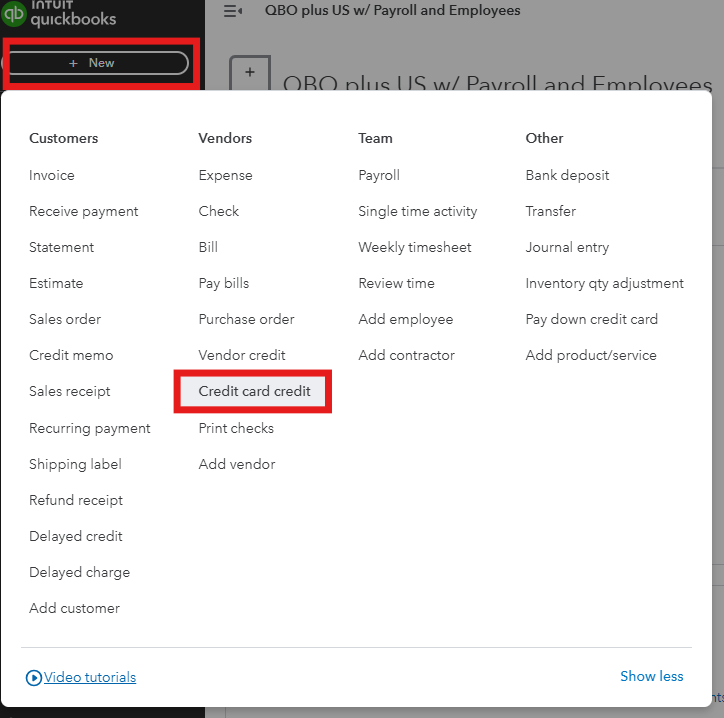This screenshot has width=724, height=718.
Task: Click Add employee
Action: [406, 320]
